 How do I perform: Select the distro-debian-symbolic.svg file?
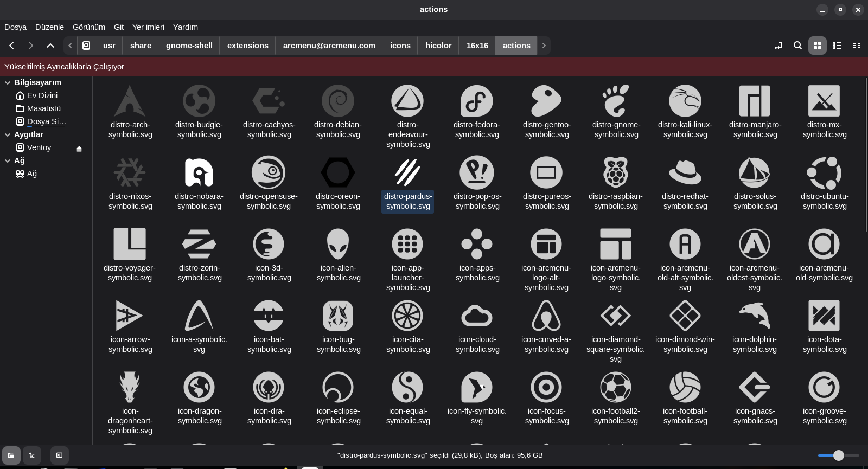[x=337, y=101]
